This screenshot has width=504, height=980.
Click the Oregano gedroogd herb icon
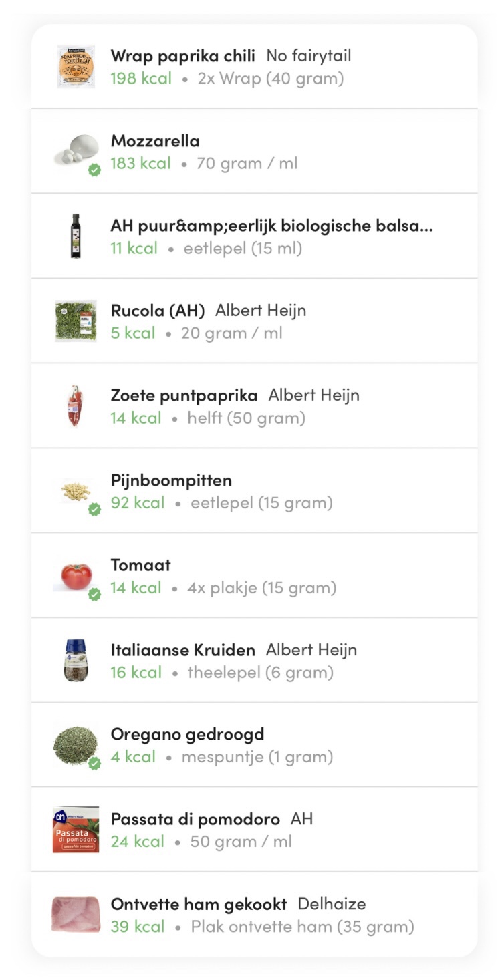pos(76,746)
